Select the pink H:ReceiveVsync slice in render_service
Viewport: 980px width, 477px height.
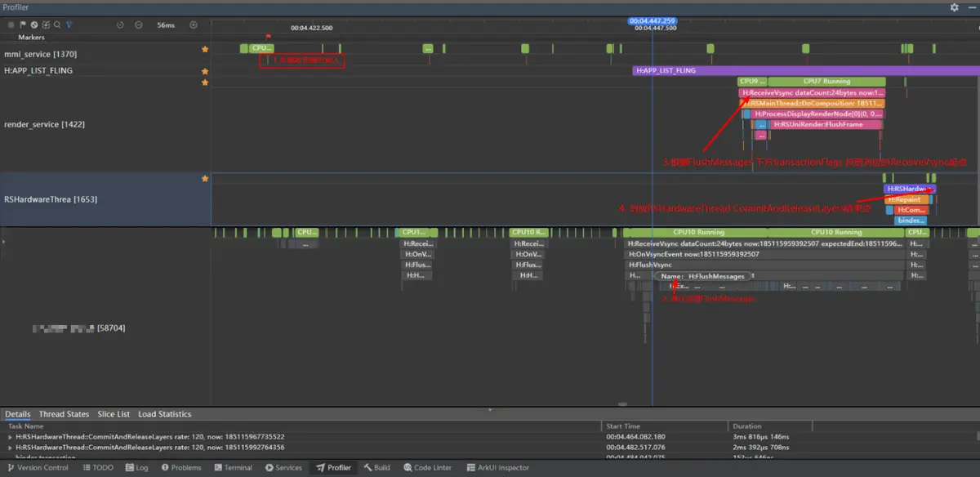pyautogui.click(x=812, y=93)
